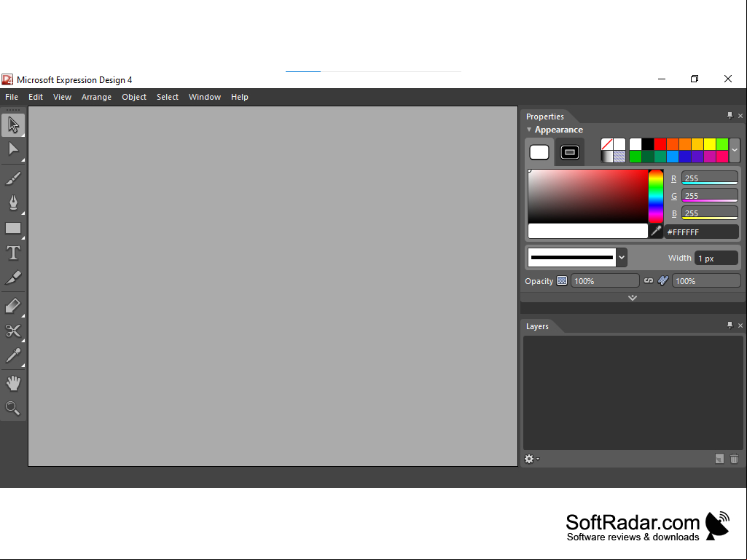
Task: Expand the swatch palette dropdown
Action: click(x=735, y=151)
